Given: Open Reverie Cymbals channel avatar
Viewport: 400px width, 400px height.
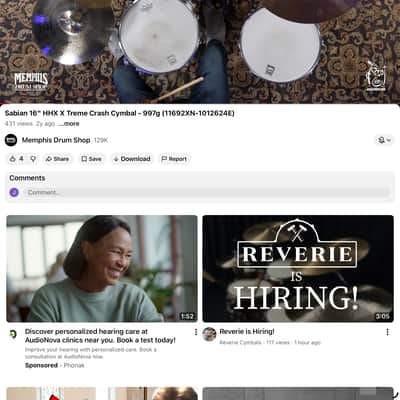Looking at the screenshot, I should [x=209, y=334].
